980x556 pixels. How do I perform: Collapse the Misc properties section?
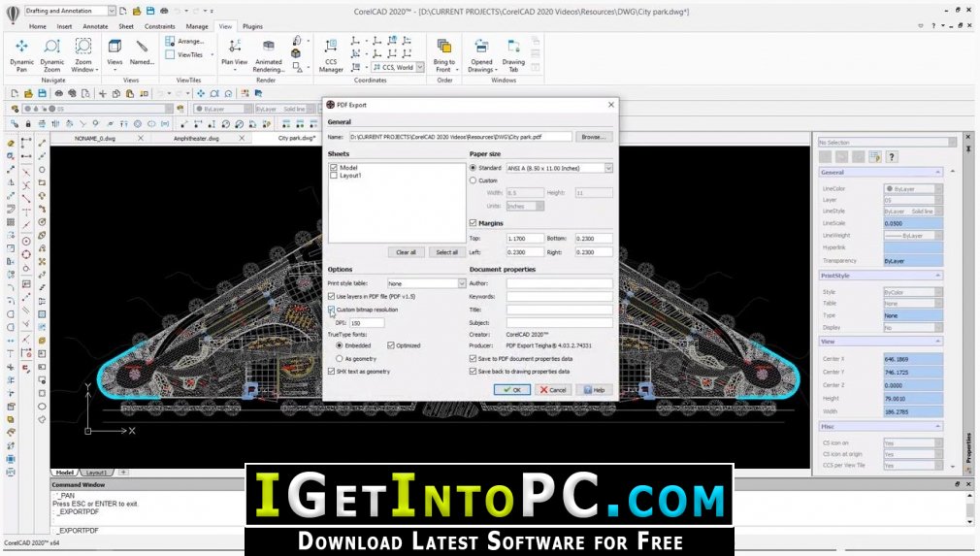(937, 426)
